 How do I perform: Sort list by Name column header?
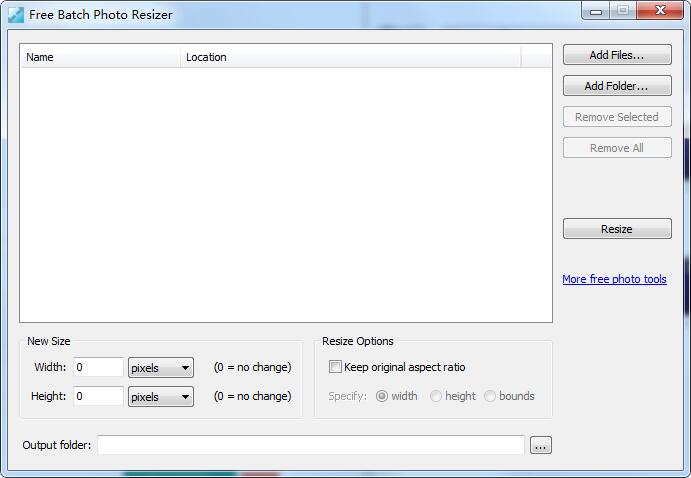coord(100,57)
